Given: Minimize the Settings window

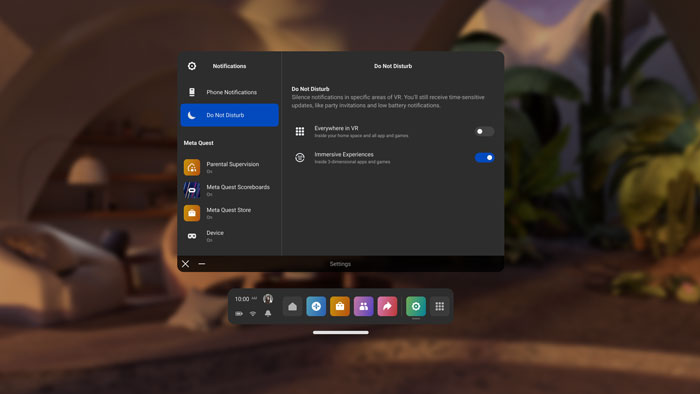Looking at the screenshot, I should pyautogui.click(x=202, y=264).
